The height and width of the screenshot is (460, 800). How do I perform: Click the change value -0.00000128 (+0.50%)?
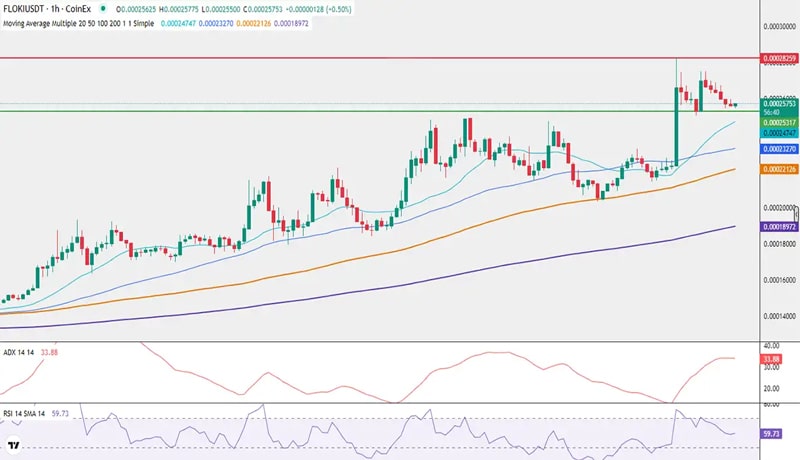pos(318,10)
